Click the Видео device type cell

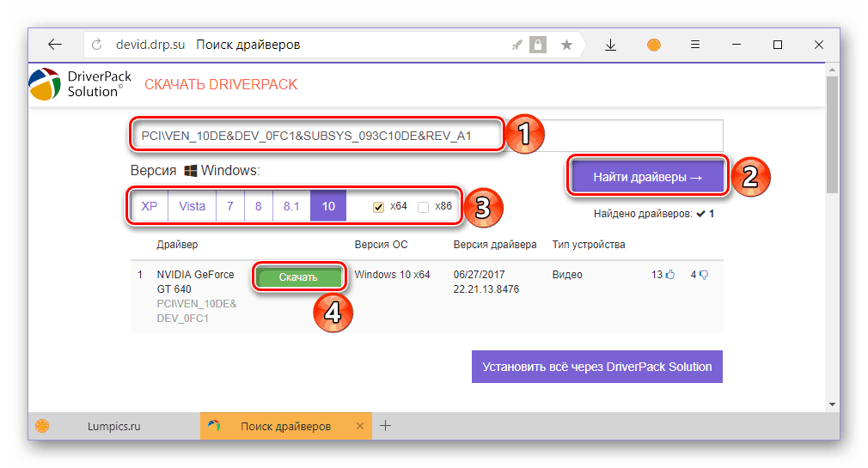pyautogui.click(x=567, y=275)
